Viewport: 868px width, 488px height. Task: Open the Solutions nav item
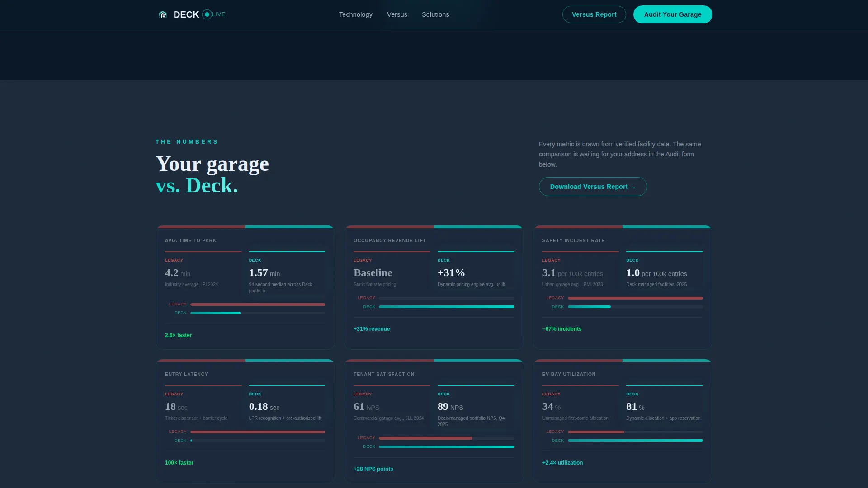coord(435,14)
